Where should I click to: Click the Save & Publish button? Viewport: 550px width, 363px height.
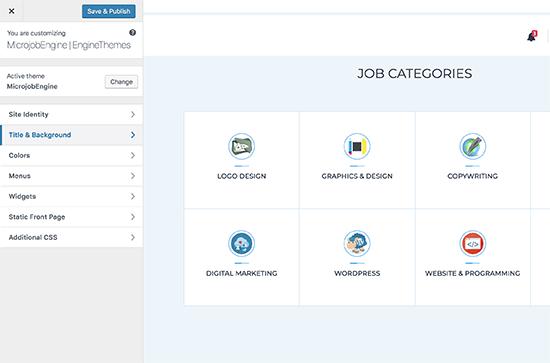(x=109, y=11)
